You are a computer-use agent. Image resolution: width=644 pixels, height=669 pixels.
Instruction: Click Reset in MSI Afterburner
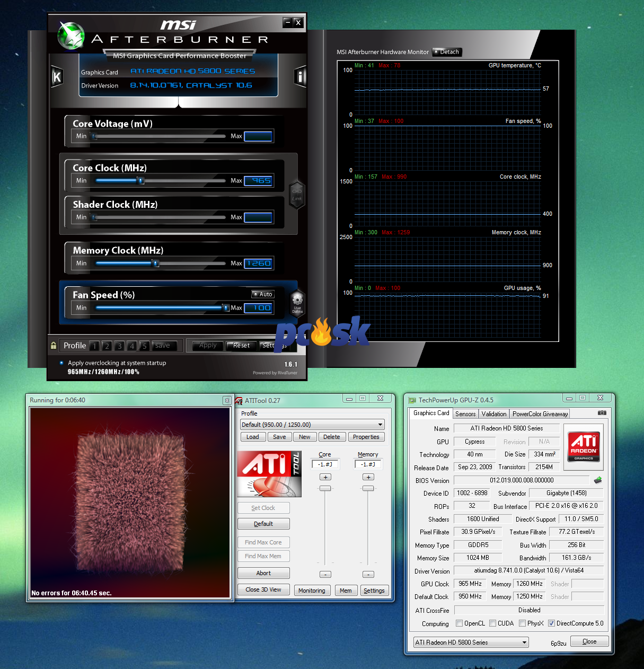[242, 346]
